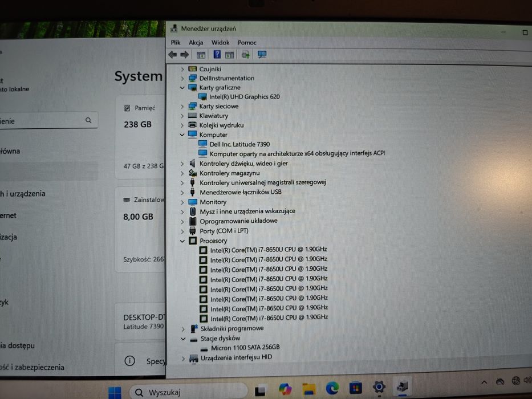Click the Urządzenia interfejsu HID icon
Image resolution: width=532 pixels, height=399 pixels.
(194, 359)
